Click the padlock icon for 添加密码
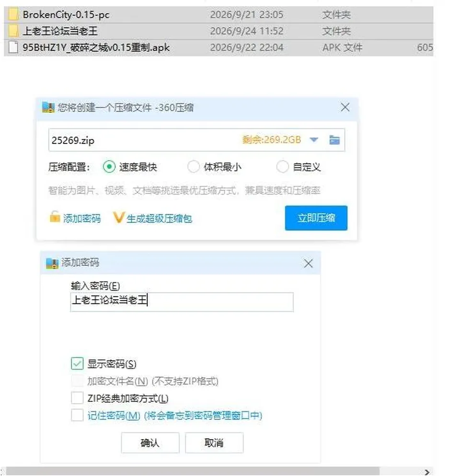460x476 pixels. (55, 217)
